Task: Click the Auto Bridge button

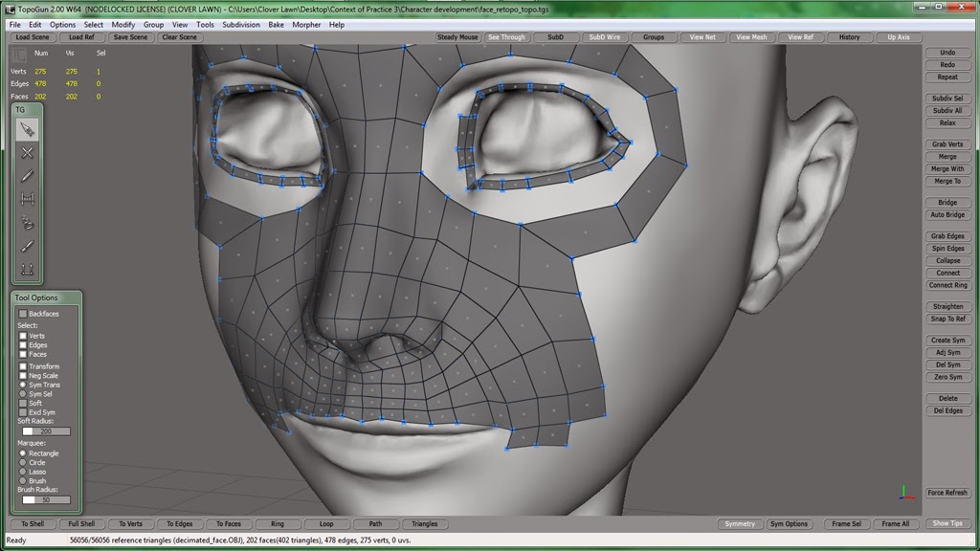Action: click(x=947, y=214)
